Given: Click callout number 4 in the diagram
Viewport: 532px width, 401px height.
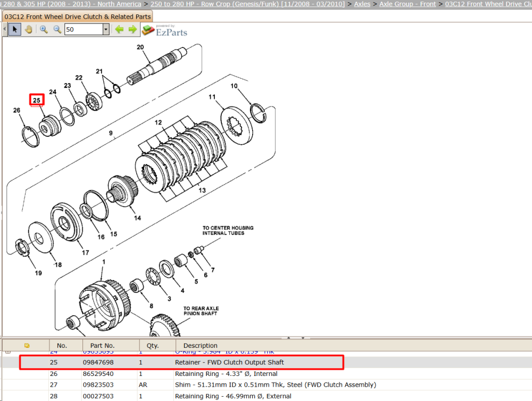Looking at the screenshot, I should coord(182,291).
